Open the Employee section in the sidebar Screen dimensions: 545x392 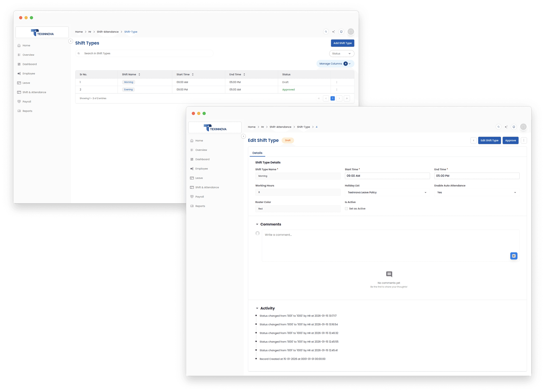(201, 168)
